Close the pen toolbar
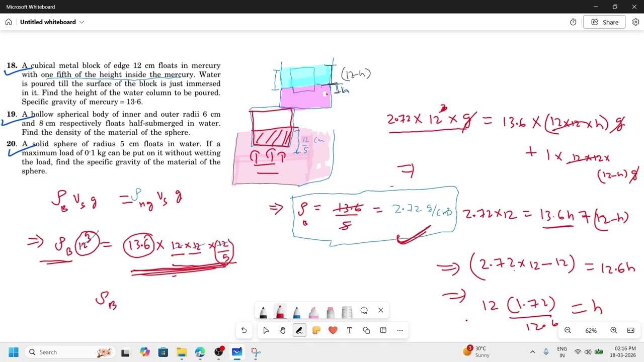The height and width of the screenshot is (362, 644). click(x=380, y=310)
